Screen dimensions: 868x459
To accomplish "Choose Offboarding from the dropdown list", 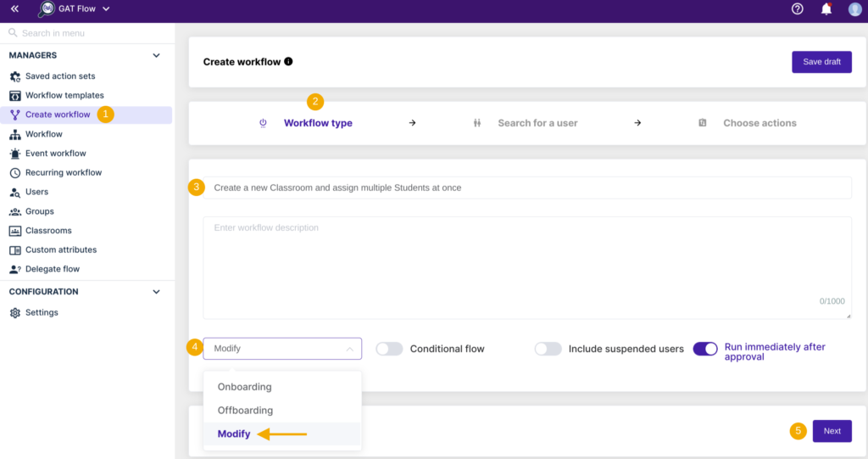I will point(281,411).
